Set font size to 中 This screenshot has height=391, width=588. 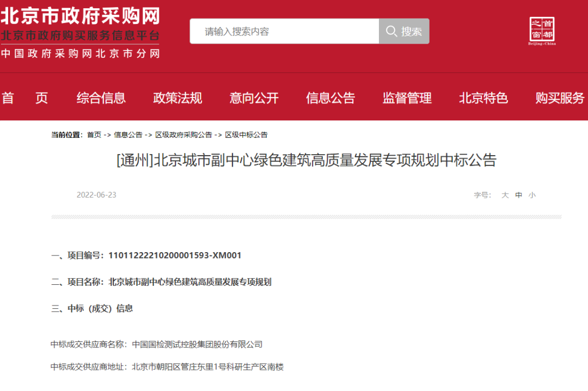tap(518, 195)
